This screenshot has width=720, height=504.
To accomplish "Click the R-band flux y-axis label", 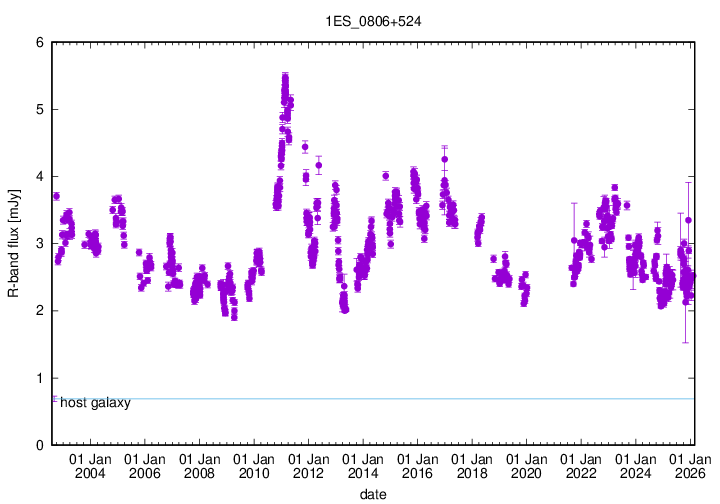I will [x=13, y=244].
